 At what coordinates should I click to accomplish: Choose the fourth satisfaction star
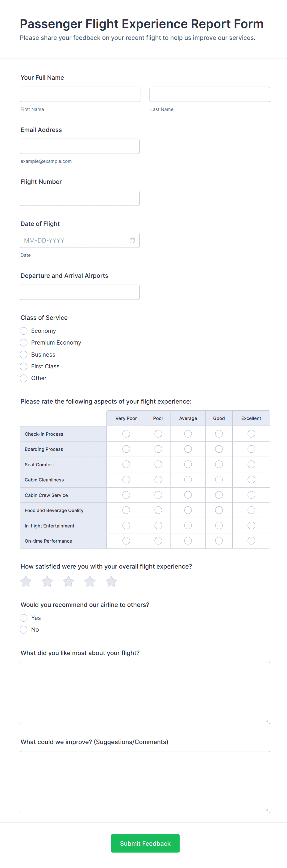click(x=90, y=581)
